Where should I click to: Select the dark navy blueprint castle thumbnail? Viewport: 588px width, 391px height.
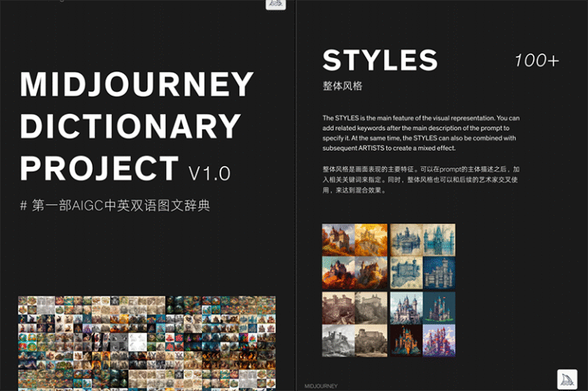pyautogui.click(x=439, y=273)
